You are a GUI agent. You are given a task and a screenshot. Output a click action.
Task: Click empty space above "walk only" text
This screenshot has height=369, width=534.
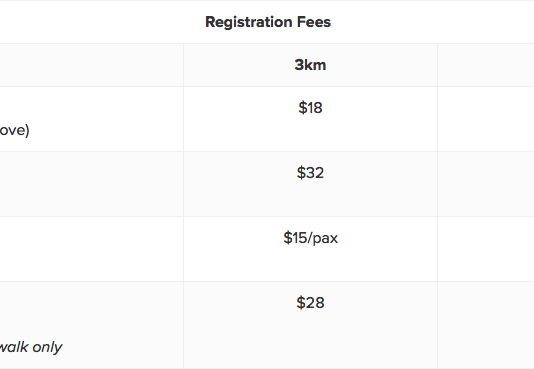91,310
